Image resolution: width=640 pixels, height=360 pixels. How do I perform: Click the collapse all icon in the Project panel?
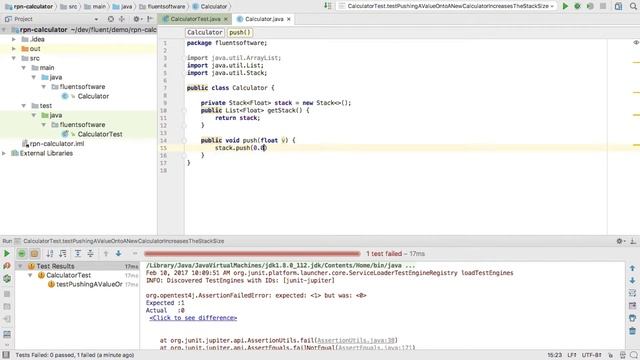(122, 19)
